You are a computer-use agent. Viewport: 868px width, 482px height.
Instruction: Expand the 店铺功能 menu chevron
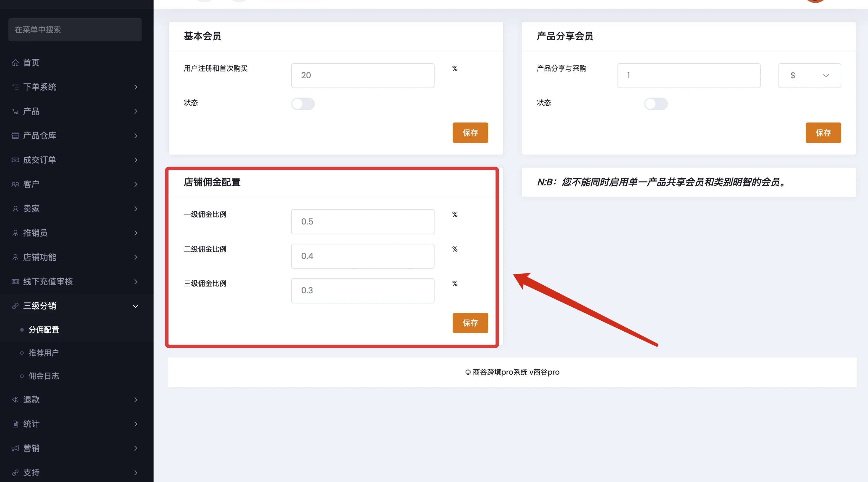click(x=135, y=257)
